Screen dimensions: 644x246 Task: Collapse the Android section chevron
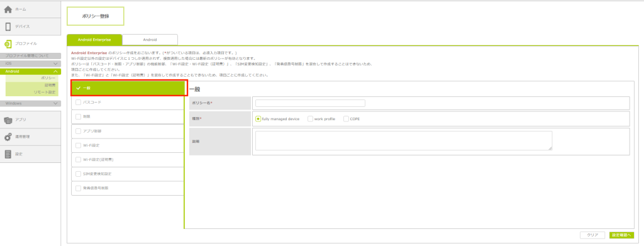click(x=55, y=72)
